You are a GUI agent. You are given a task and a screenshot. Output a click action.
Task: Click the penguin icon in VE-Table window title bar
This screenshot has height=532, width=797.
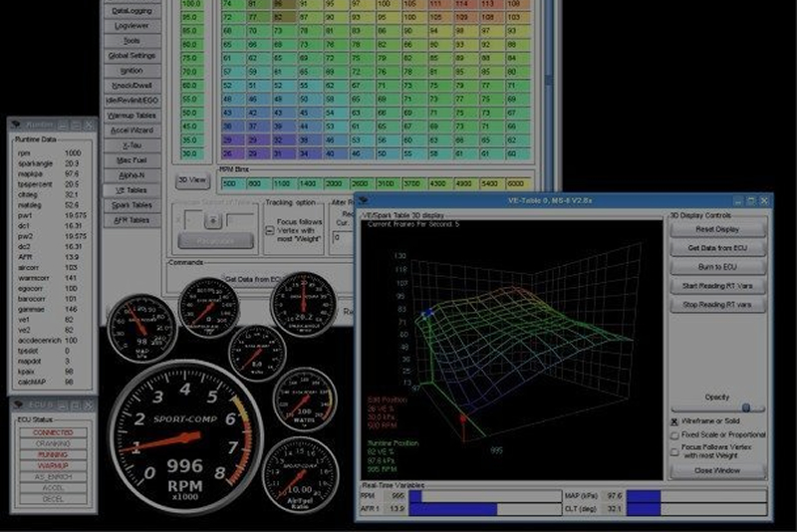tap(365, 200)
